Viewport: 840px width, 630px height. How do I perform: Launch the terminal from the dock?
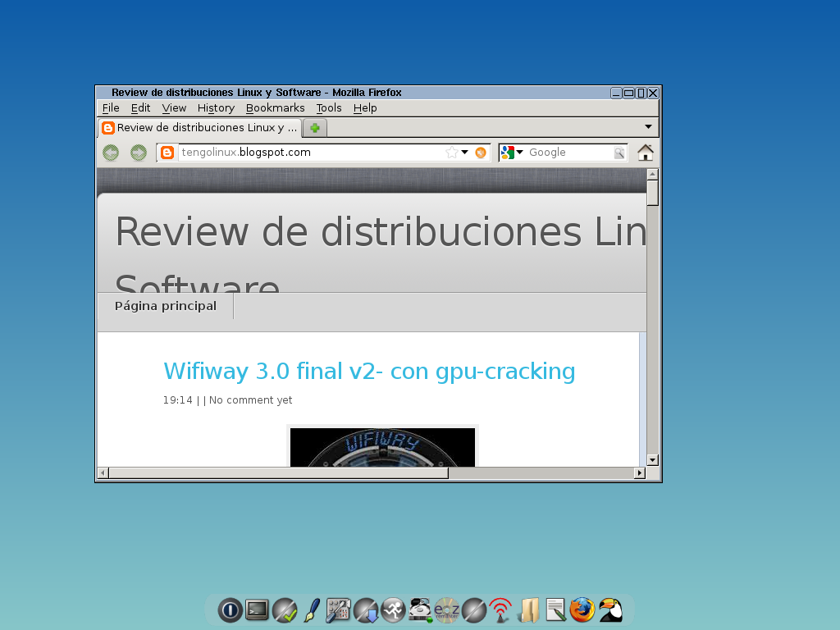tap(257, 609)
